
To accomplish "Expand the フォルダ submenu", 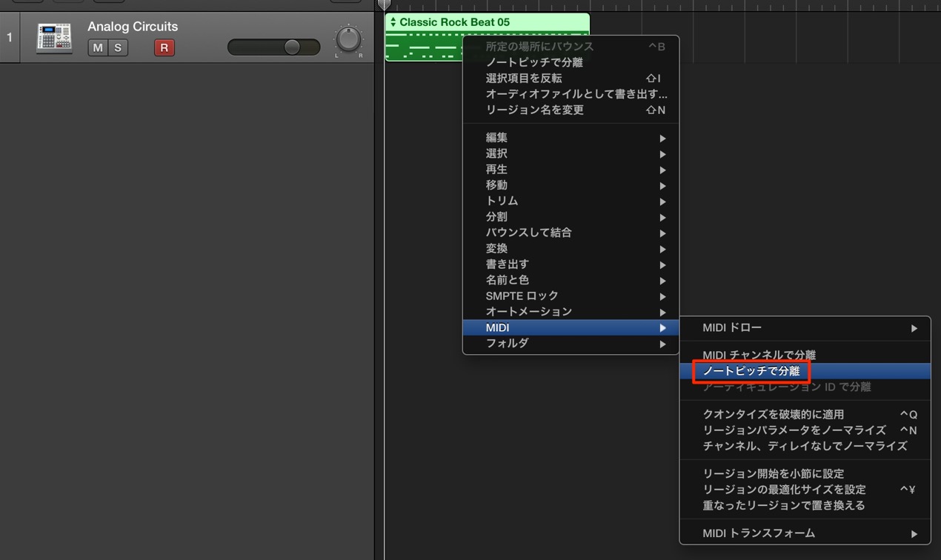I will tap(571, 344).
